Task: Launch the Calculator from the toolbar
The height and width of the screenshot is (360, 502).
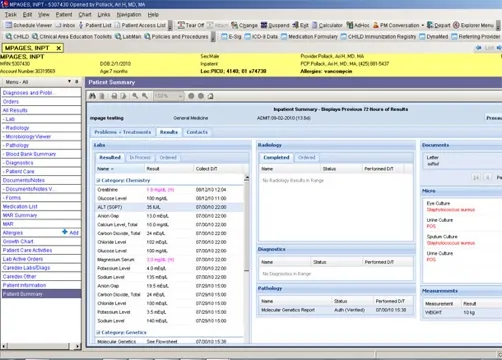Action: pyautogui.click(x=327, y=25)
